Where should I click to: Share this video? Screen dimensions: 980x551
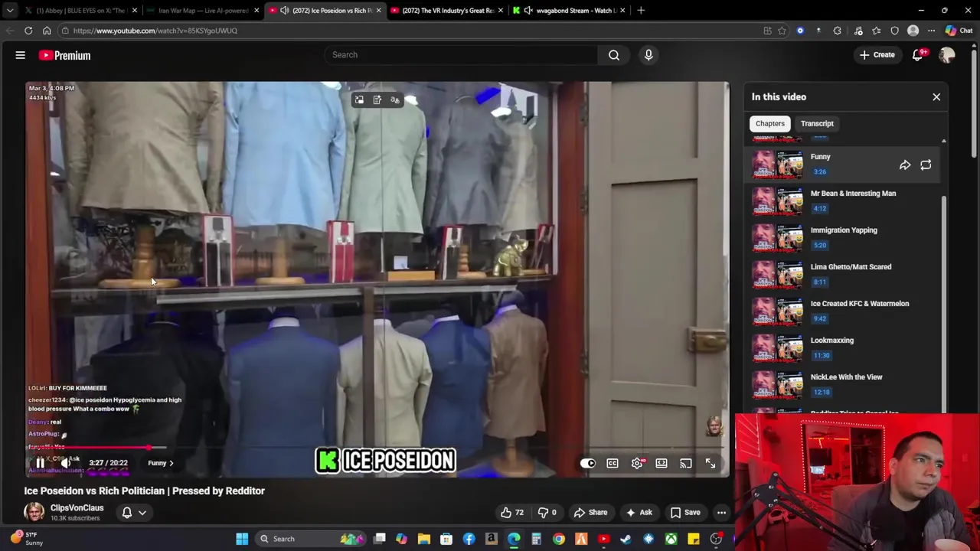tap(590, 513)
